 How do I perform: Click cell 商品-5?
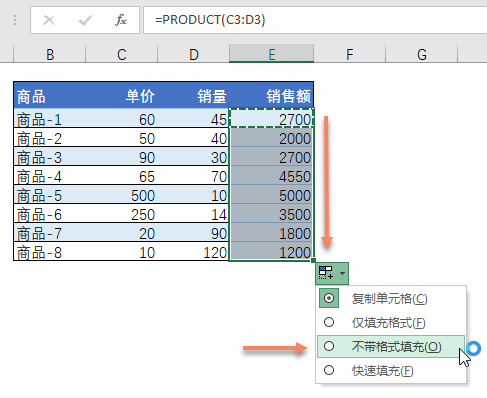[50, 195]
